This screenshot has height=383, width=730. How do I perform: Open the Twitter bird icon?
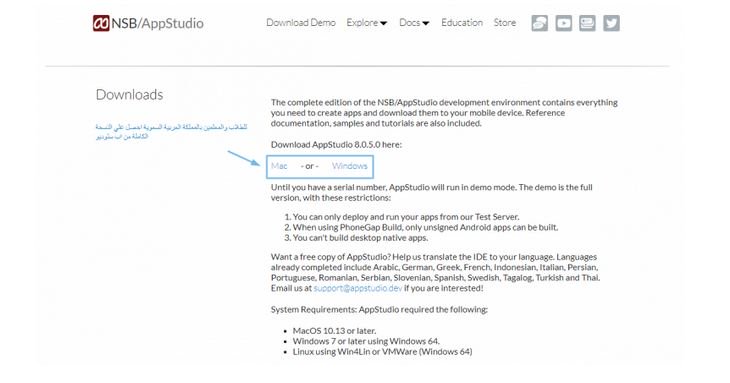click(611, 23)
